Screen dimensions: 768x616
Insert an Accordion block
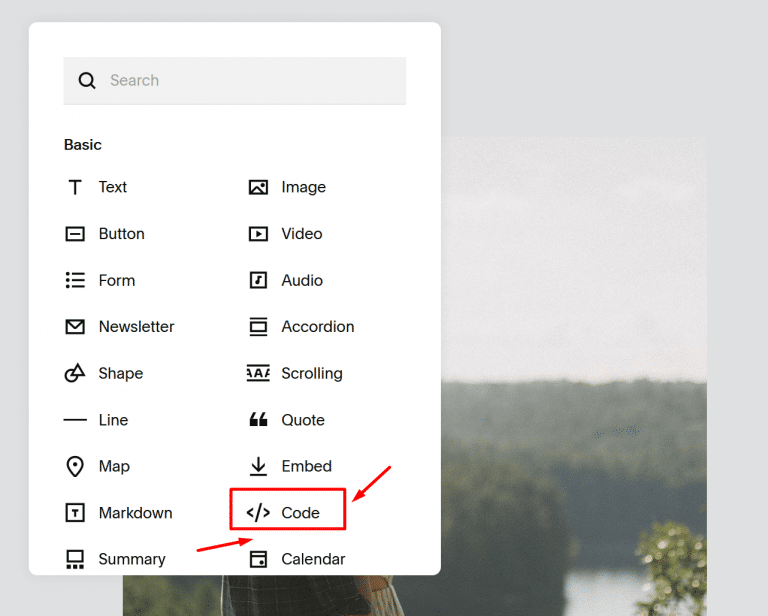(317, 327)
